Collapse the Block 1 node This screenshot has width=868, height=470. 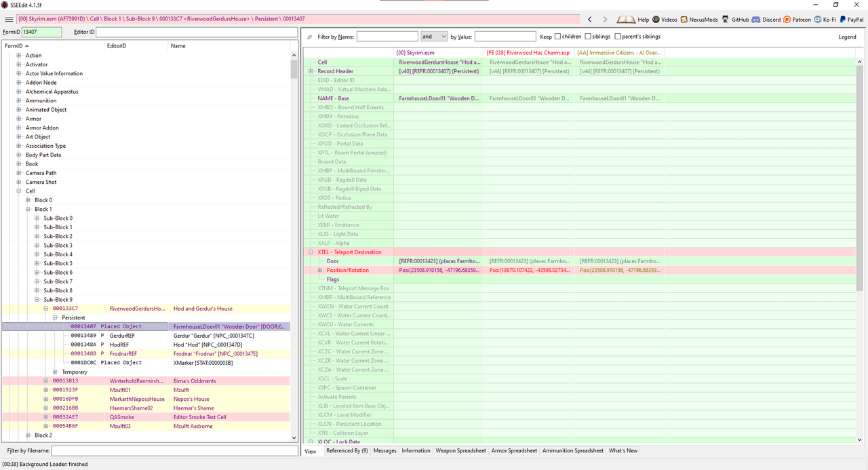[x=28, y=209]
